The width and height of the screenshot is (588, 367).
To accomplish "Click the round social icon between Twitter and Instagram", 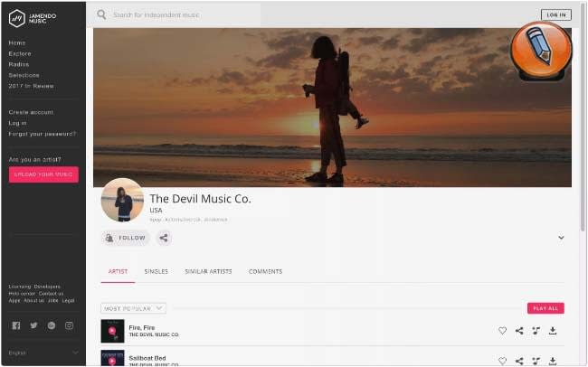I will pos(52,325).
